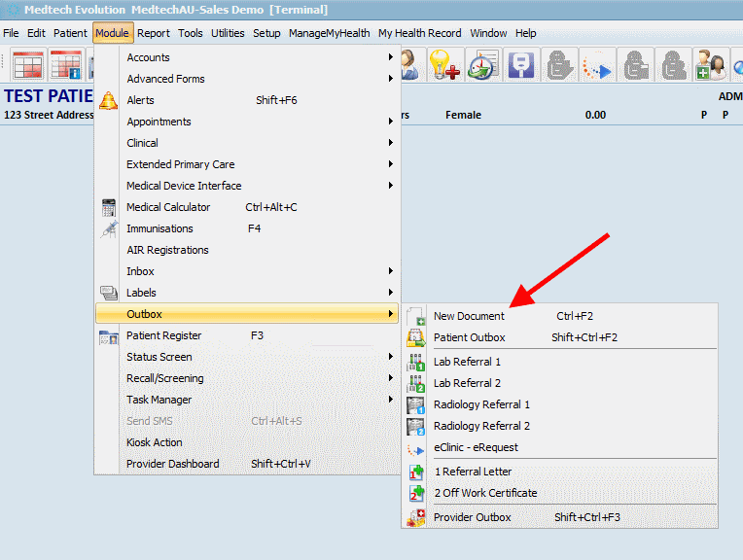Click the Lab Referral 1 test tube icon
The image size is (743, 560).
click(415, 362)
